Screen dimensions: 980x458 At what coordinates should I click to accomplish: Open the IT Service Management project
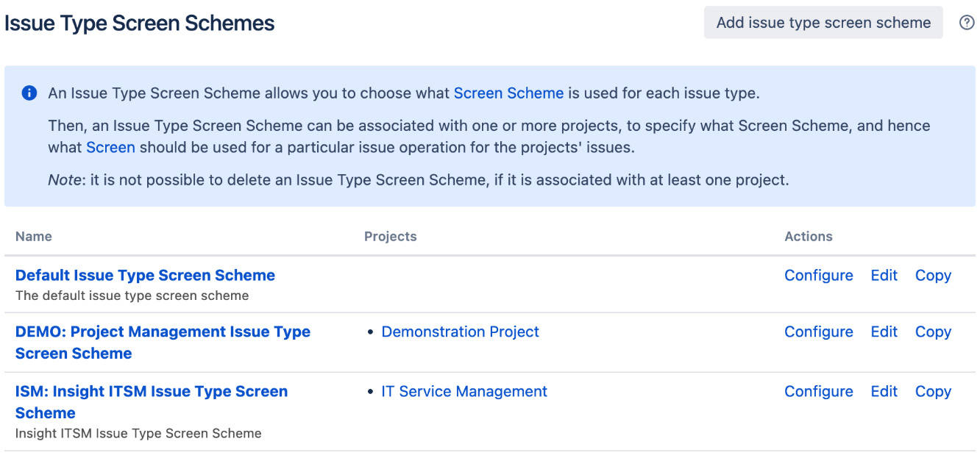tap(464, 391)
